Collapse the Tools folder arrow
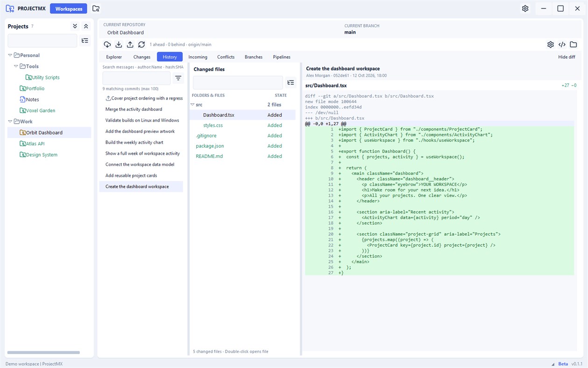Image resolution: width=588 pixels, height=368 pixels. [16, 66]
